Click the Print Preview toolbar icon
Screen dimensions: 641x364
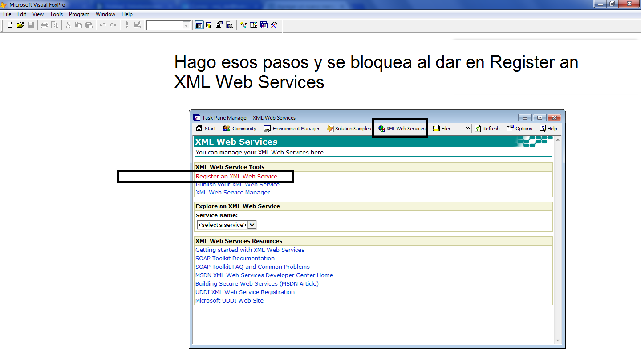pos(55,25)
